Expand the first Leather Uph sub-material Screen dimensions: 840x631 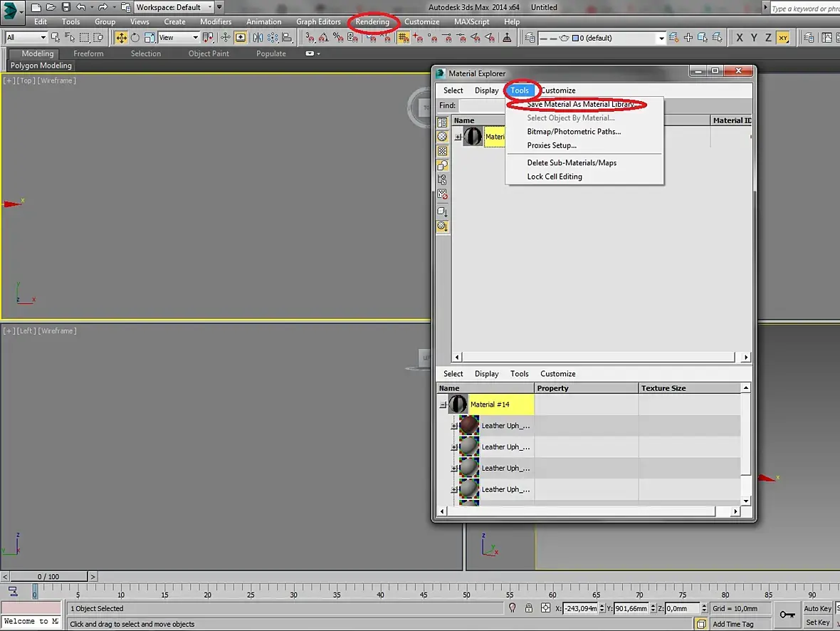point(454,426)
